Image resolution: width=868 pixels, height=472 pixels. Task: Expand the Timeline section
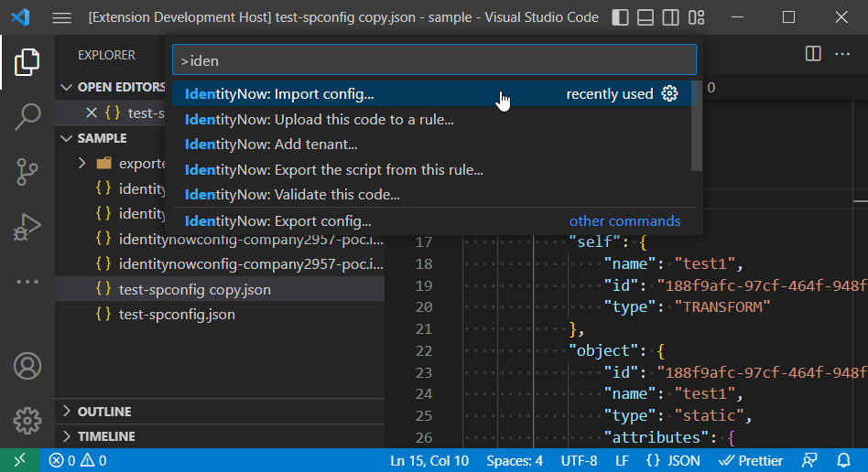pos(67,436)
